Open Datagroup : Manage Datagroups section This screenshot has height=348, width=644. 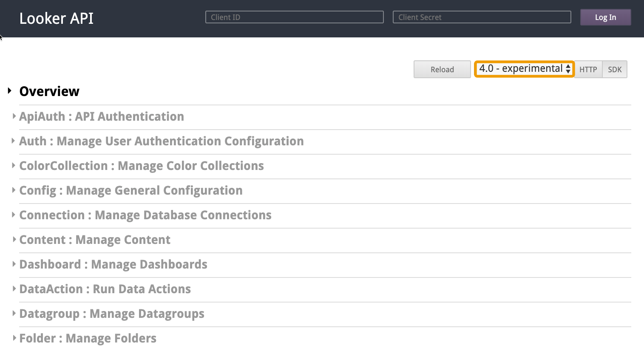pyautogui.click(x=111, y=314)
